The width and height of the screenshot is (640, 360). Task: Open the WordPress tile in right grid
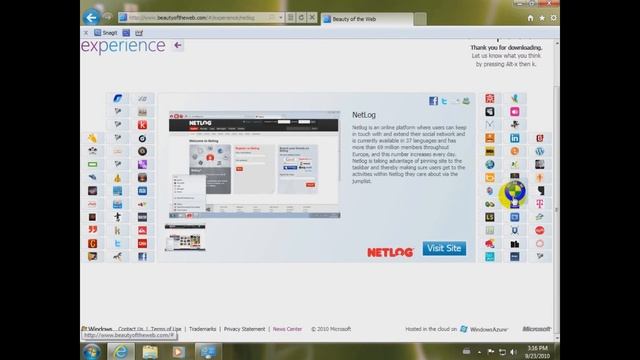[540, 151]
